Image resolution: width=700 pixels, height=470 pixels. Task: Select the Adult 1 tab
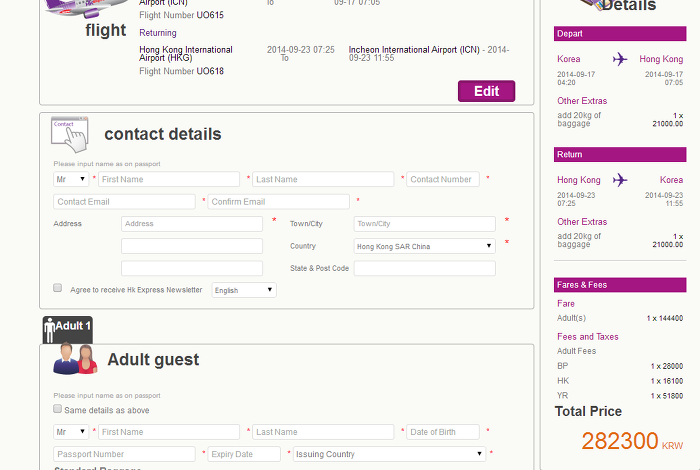point(67,330)
